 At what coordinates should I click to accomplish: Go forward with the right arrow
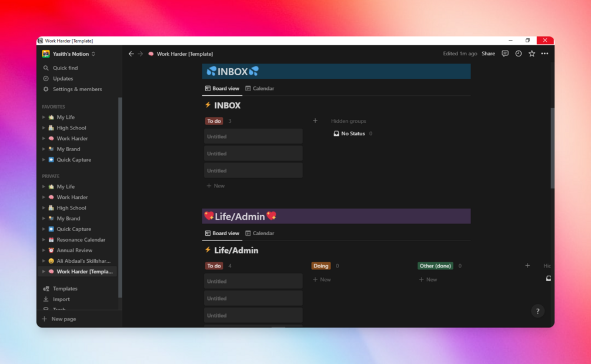[140, 54]
